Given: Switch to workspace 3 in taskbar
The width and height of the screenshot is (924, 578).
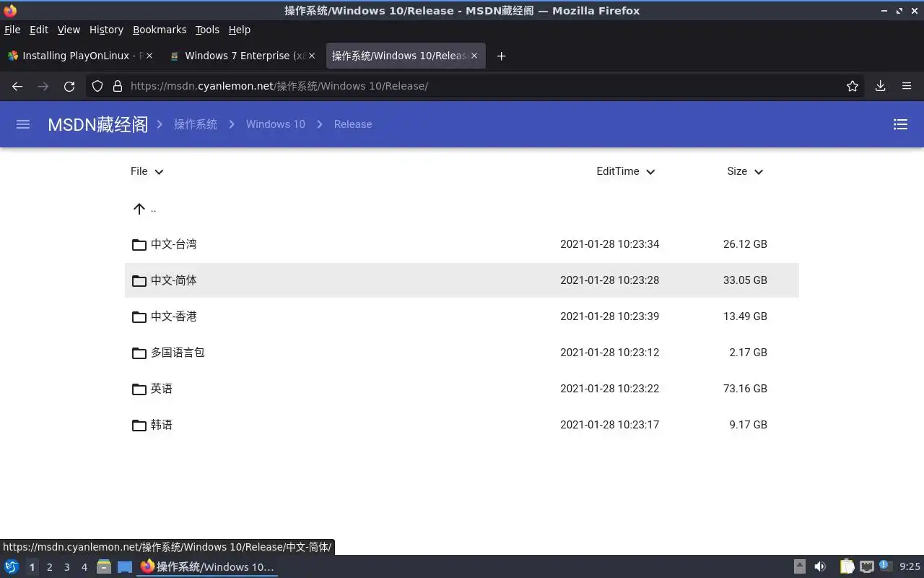Looking at the screenshot, I should click(x=67, y=567).
